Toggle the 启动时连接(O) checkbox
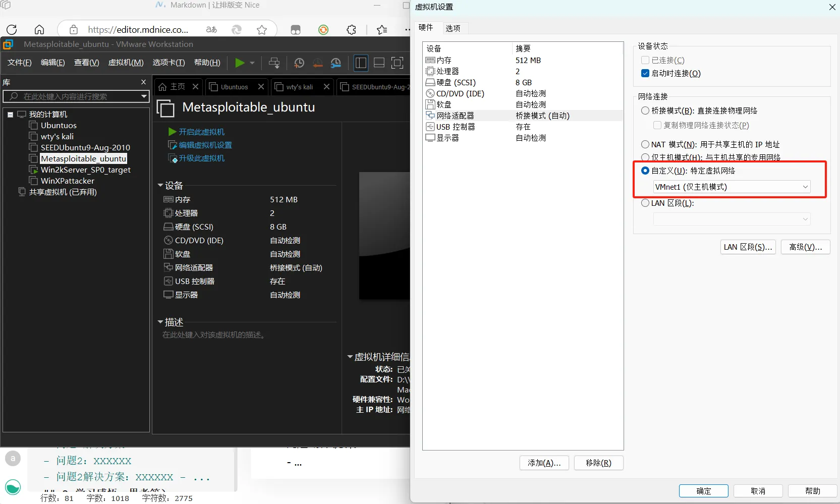The width and height of the screenshot is (840, 504). click(x=645, y=73)
